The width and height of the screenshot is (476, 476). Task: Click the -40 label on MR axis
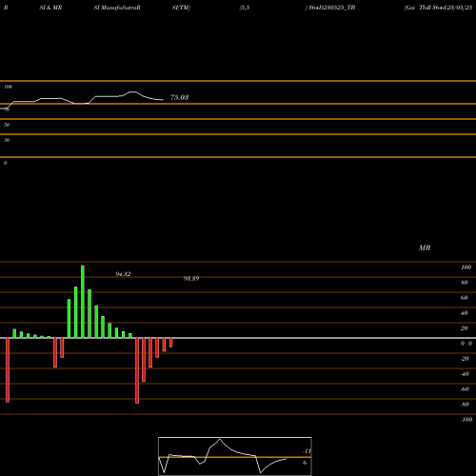(465, 374)
